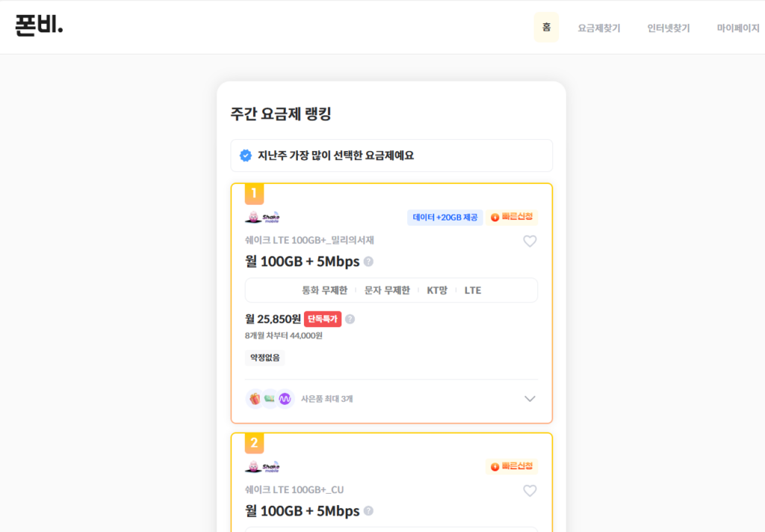Click 빠른신청 badge on CU plan

tap(512, 466)
